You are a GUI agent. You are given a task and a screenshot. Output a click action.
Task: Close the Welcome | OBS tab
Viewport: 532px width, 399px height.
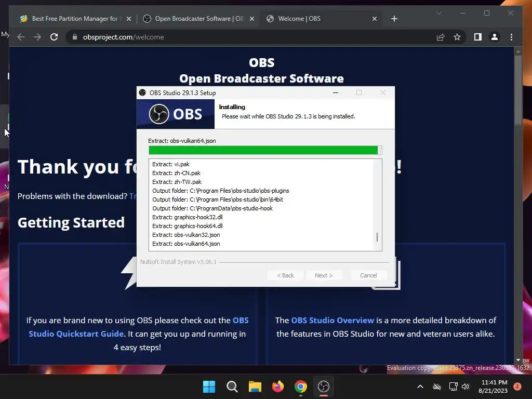point(375,19)
